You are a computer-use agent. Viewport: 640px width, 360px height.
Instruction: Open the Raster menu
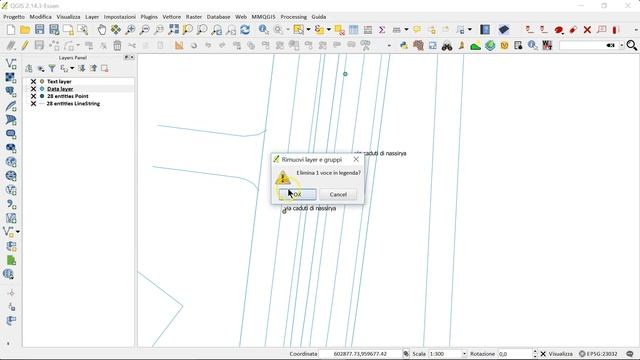tap(194, 17)
